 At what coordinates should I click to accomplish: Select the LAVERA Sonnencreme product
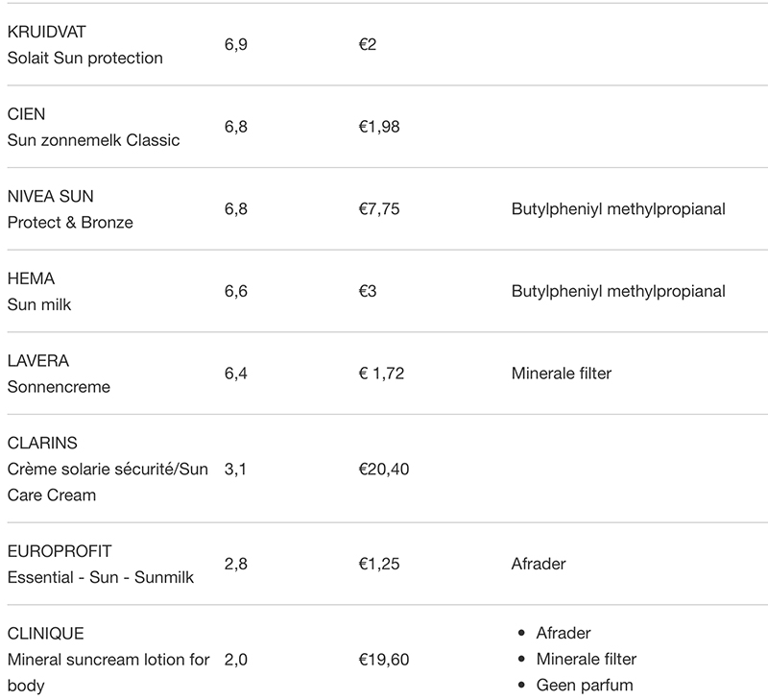[x=59, y=374]
